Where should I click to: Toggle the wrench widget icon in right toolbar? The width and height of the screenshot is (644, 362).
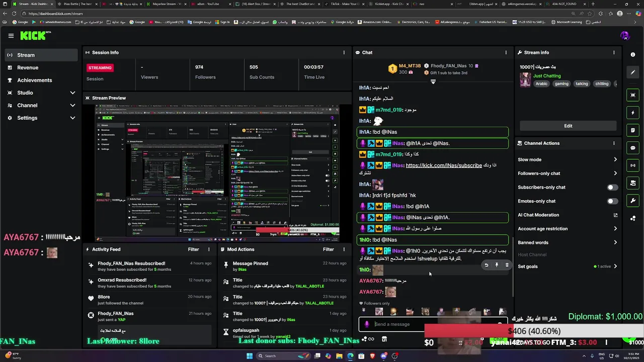633,201
